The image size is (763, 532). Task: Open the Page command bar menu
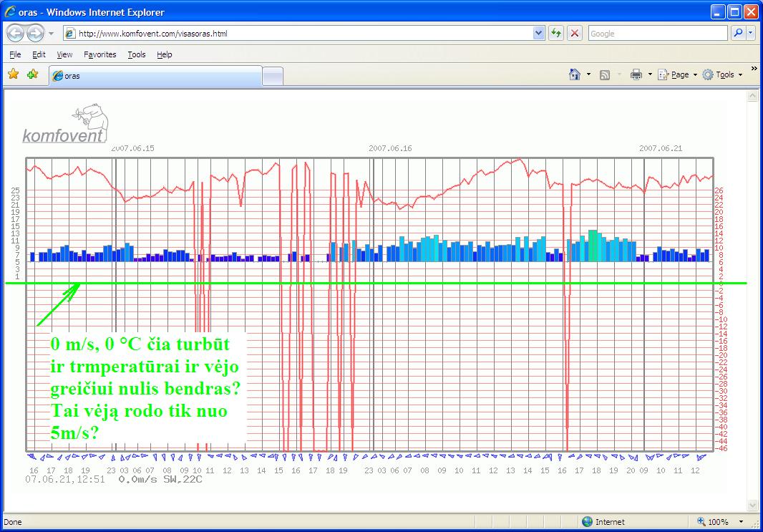[677, 74]
